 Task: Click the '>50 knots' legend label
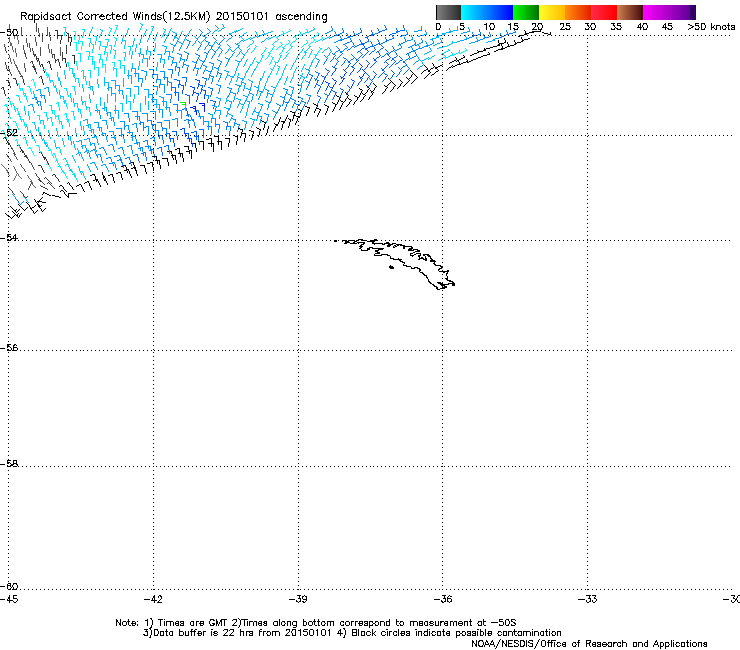coord(711,27)
